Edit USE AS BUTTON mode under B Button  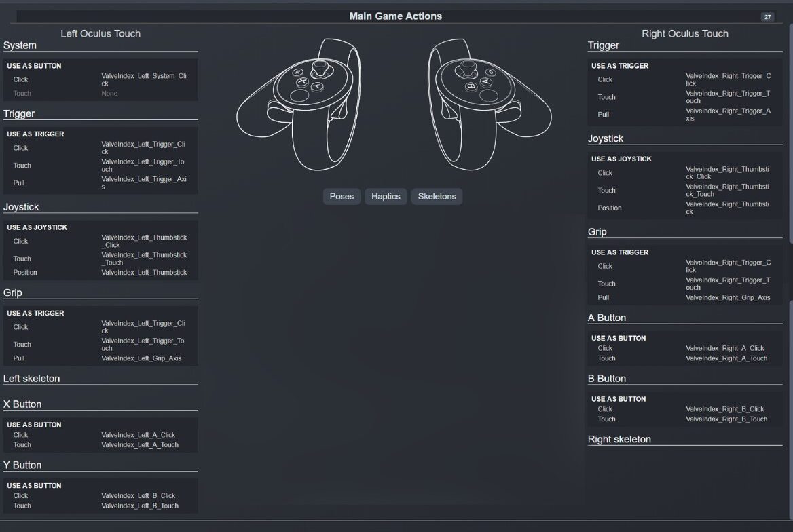(619, 399)
